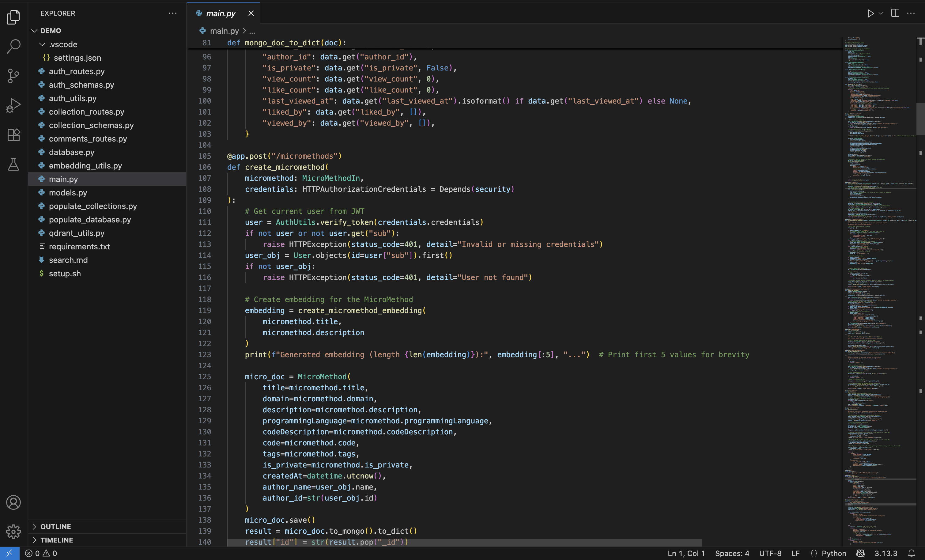Screen dimensions: 925x560
Task: Open editor More Actions ellipsis
Action: [x=911, y=13]
